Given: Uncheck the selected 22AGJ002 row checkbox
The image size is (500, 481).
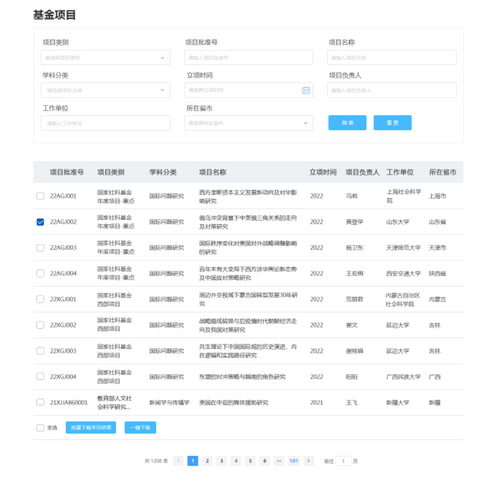Looking at the screenshot, I should 40,222.
